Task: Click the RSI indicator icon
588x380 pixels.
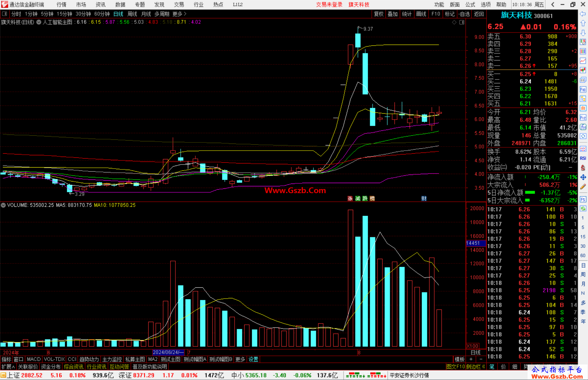Action: (583, 158)
